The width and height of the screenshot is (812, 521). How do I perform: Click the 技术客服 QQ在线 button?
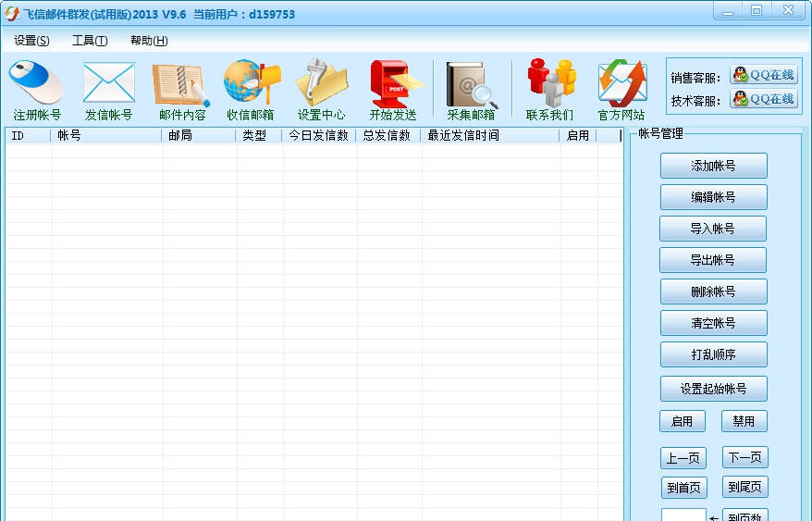pyautogui.click(x=764, y=98)
